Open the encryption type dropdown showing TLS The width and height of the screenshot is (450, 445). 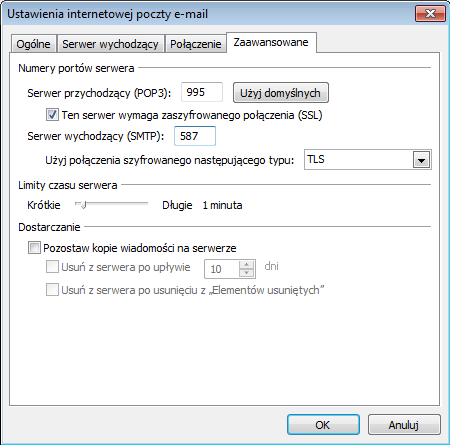(x=368, y=160)
